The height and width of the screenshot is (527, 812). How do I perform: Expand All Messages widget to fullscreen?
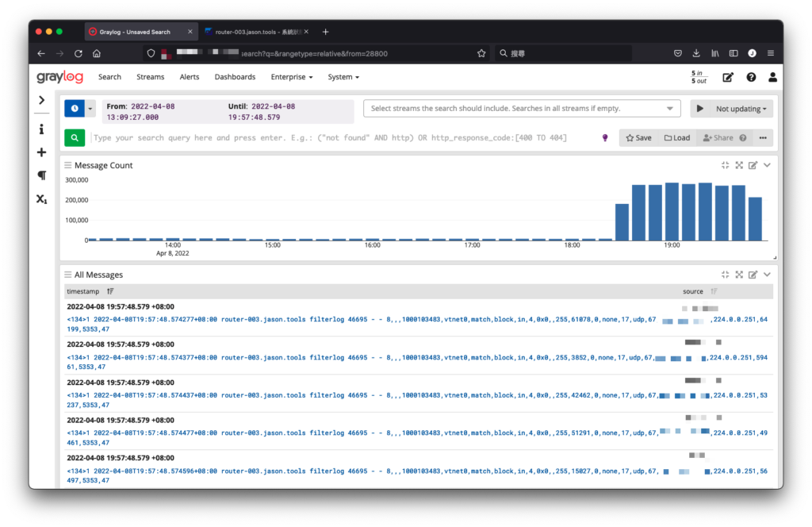[739, 275]
